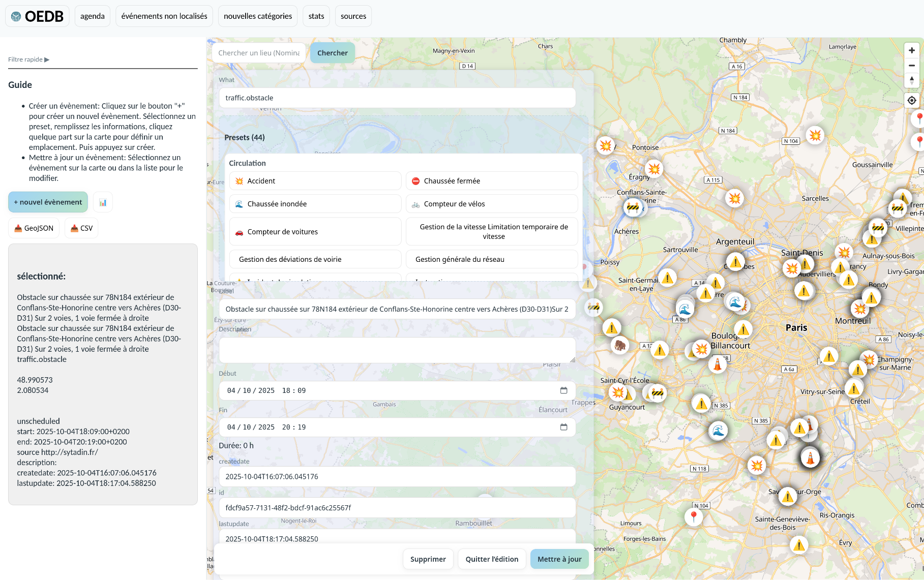The height and width of the screenshot is (580, 924).
Task: Open the statistics chart icon button
Action: [103, 202]
